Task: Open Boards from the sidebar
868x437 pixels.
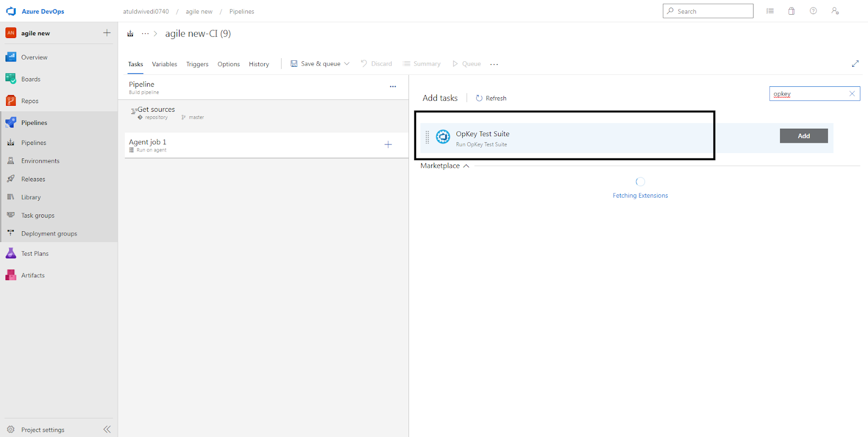Action: coord(31,79)
